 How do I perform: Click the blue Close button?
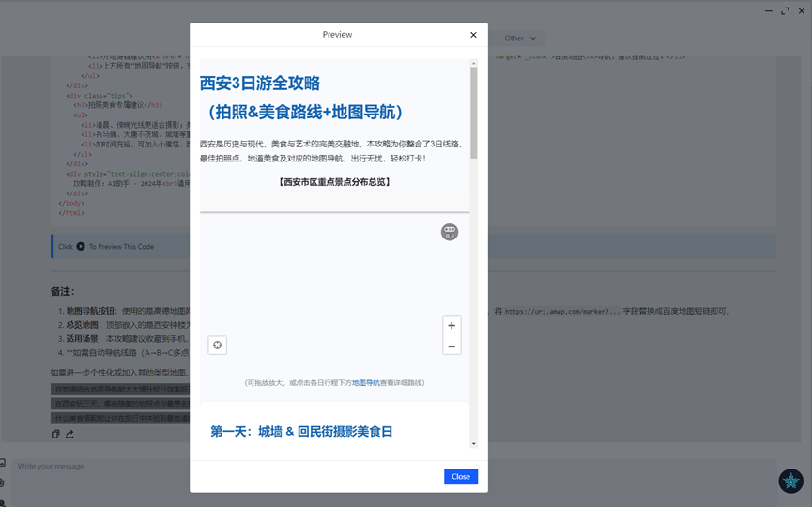(461, 476)
